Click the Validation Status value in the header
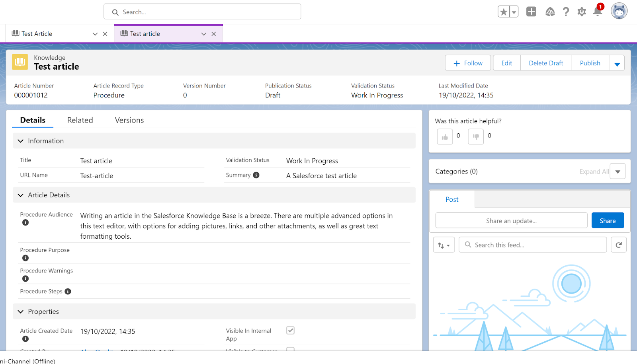637x364 pixels. (377, 95)
